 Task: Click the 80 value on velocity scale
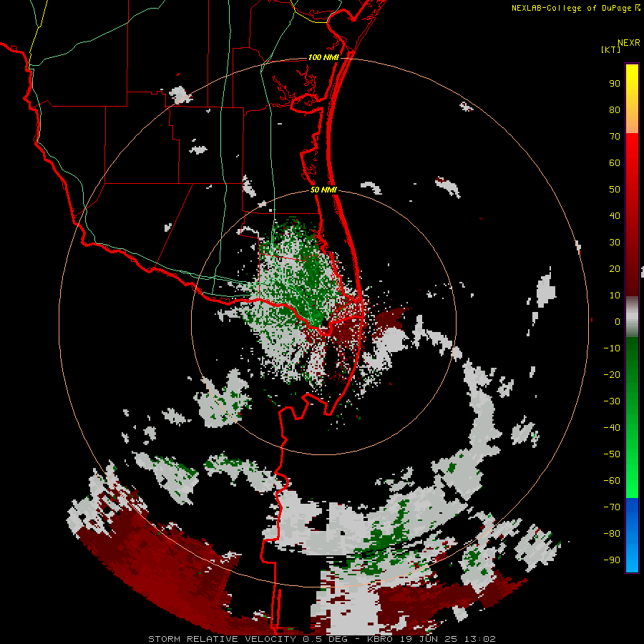pyautogui.click(x=615, y=110)
